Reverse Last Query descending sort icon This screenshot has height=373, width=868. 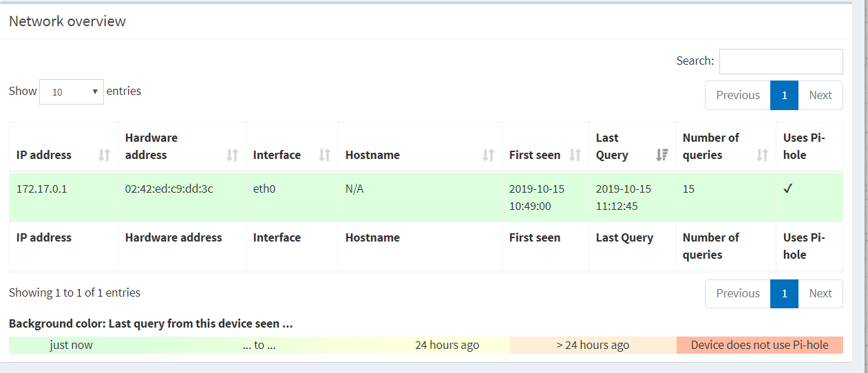point(662,156)
